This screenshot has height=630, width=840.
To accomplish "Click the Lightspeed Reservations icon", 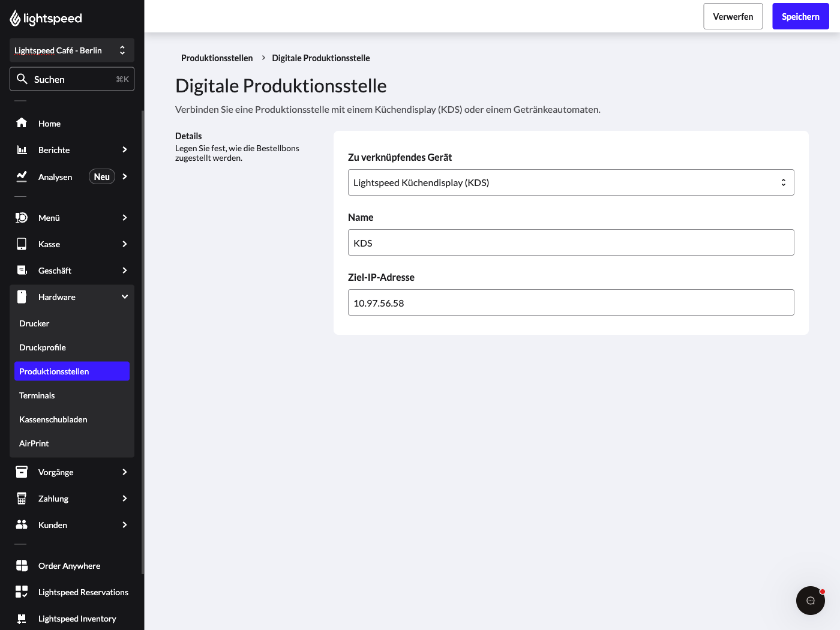I will tap(22, 592).
